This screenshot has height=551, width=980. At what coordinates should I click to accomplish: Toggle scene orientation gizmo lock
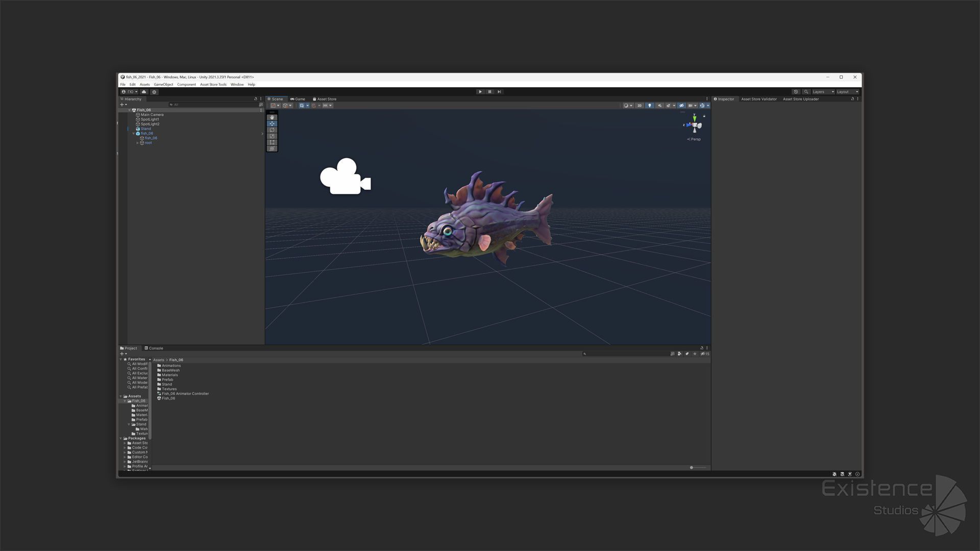704,116
